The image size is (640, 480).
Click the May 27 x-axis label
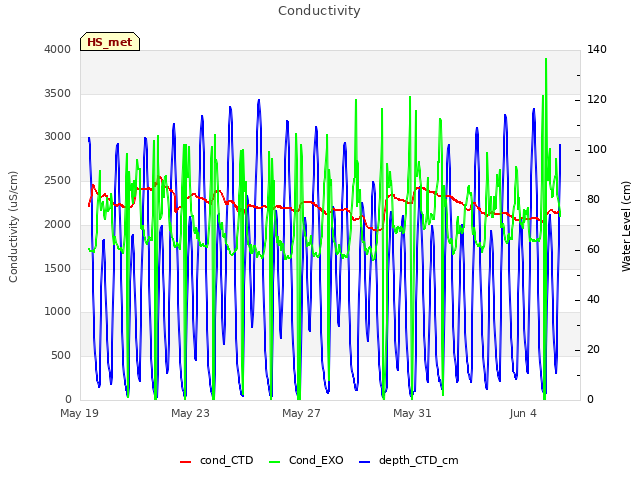(301, 413)
